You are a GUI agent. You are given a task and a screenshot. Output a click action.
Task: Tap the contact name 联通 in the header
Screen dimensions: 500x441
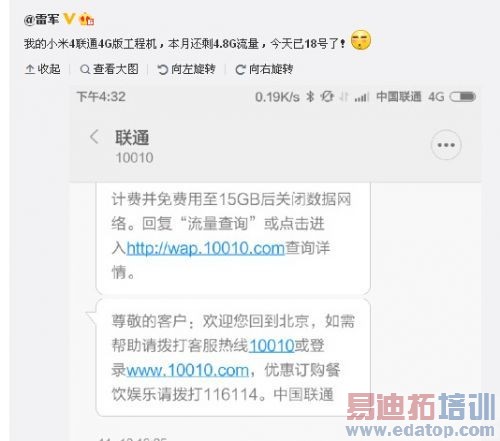(132, 138)
